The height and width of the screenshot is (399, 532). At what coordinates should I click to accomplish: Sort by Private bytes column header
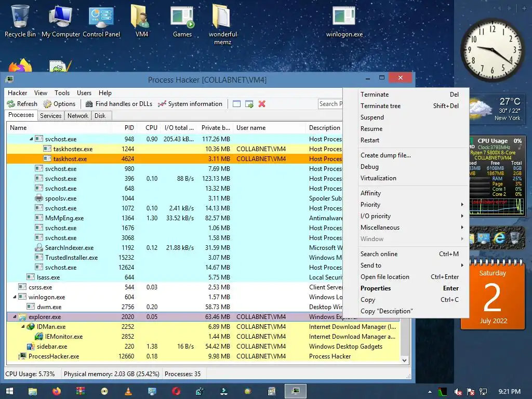tap(216, 128)
